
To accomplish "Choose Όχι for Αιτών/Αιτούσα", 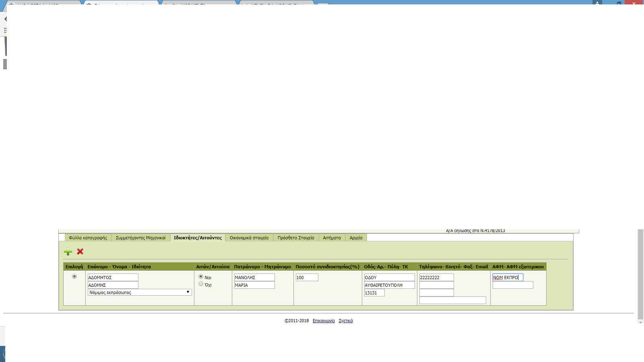I will coord(201,284).
